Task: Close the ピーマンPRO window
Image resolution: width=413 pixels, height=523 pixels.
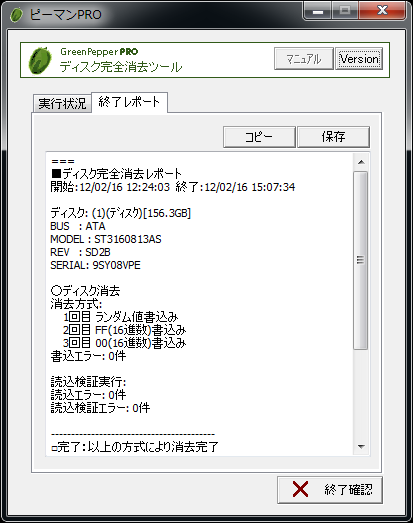Action: click(382, 11)
